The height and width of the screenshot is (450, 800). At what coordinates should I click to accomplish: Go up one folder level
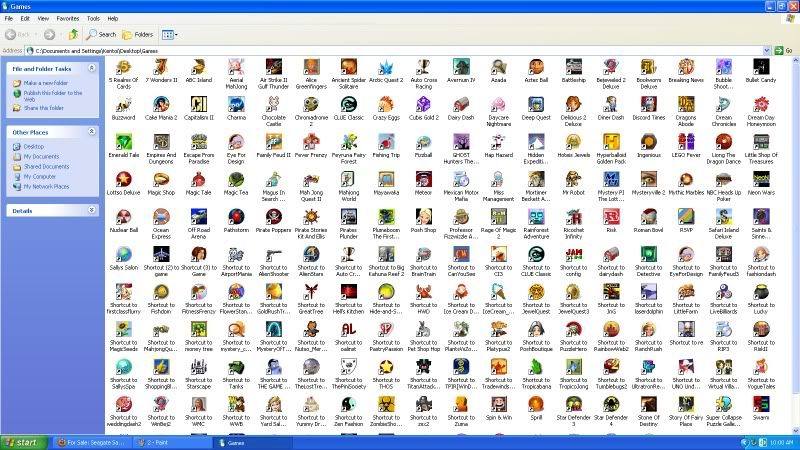[x=73, y=35]
